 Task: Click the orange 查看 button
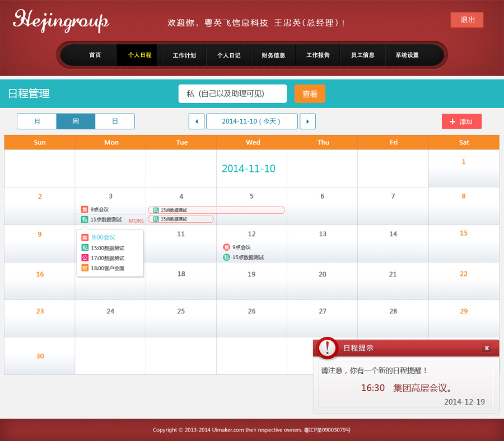310,94
